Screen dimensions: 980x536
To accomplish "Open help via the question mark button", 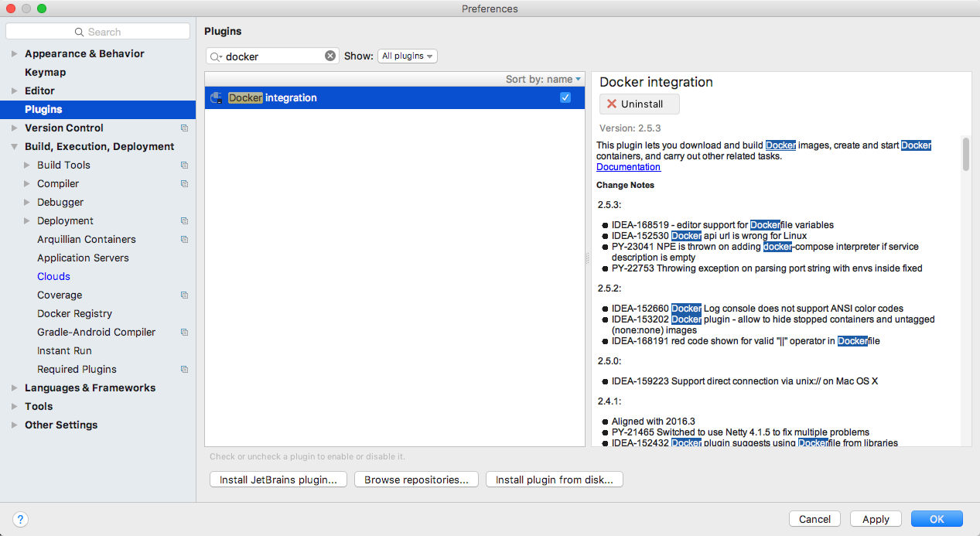I will click(21, 519).
